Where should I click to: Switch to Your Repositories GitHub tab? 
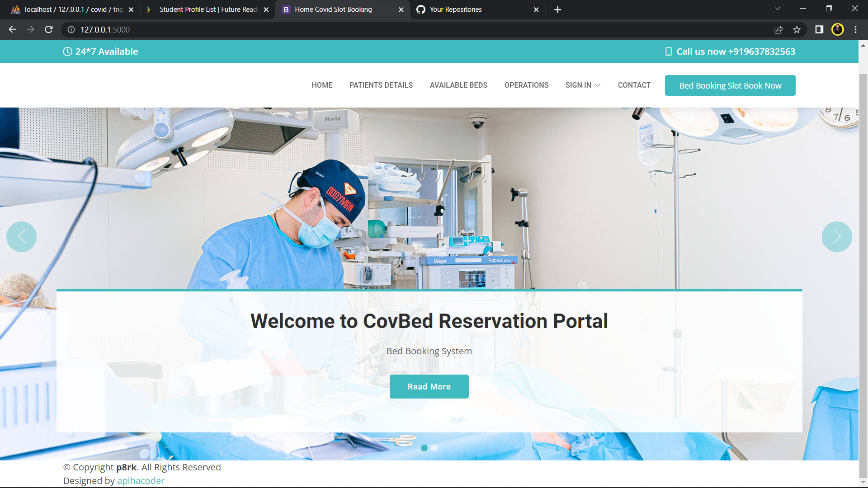(478, 9)
